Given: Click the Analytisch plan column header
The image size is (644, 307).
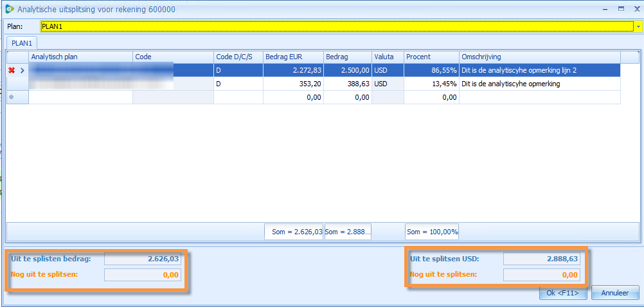Looking at the screenshot, I should coord(80,57).
